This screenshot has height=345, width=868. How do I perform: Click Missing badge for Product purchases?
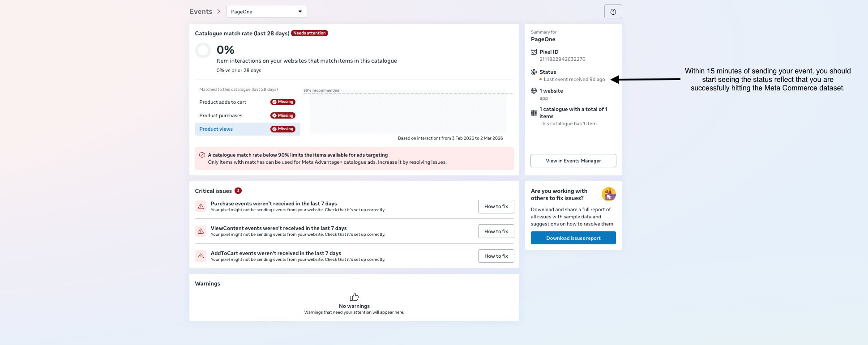tap(283, 115)
